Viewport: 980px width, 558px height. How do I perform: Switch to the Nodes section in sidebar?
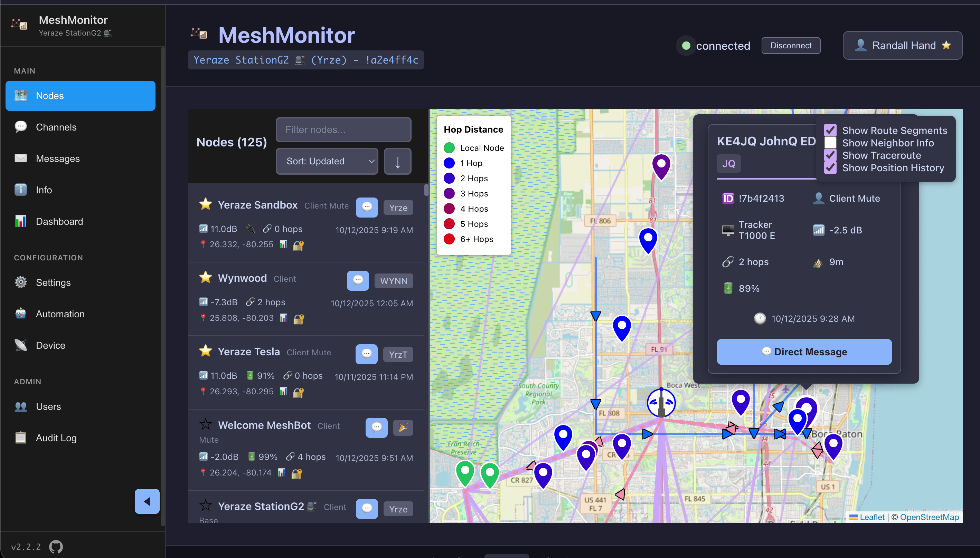(x=50, y=95)
